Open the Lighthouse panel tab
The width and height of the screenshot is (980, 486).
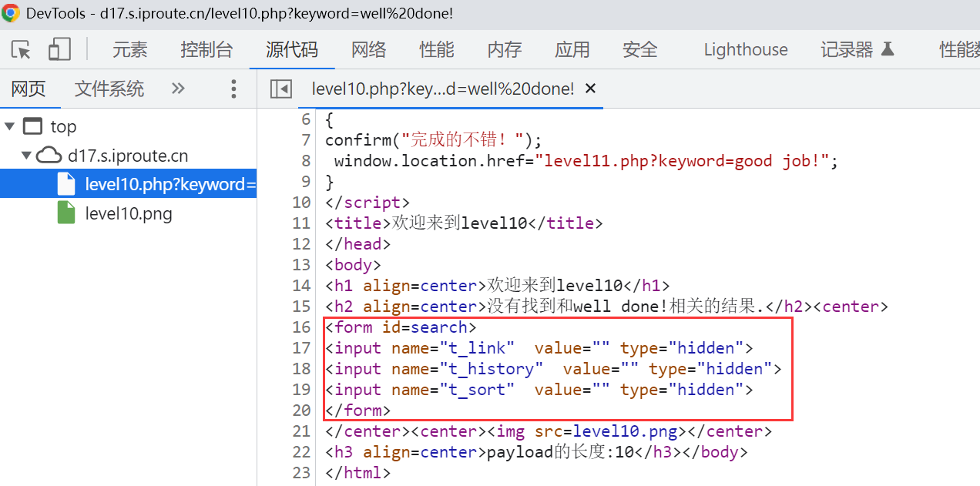pyautogui.click(x=745, y=50)
